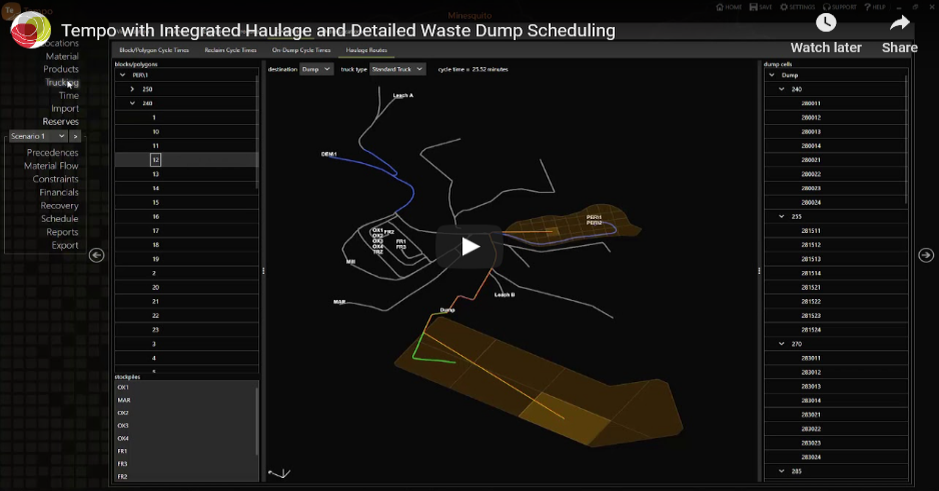Click the stockpiles list scrollbar
The width and height of the screenshot is (939, 491).
coord(258,421)
